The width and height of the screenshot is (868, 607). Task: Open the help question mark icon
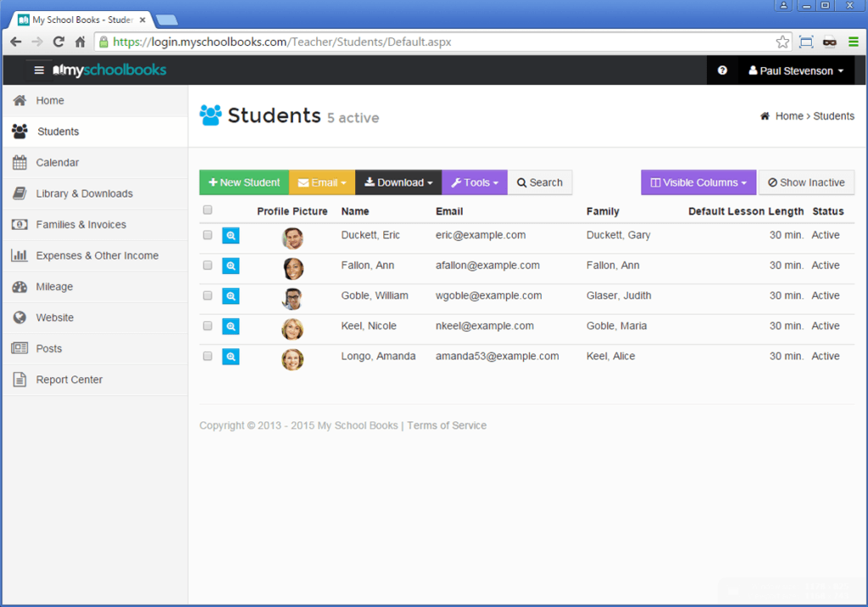(x=722, y=70)
